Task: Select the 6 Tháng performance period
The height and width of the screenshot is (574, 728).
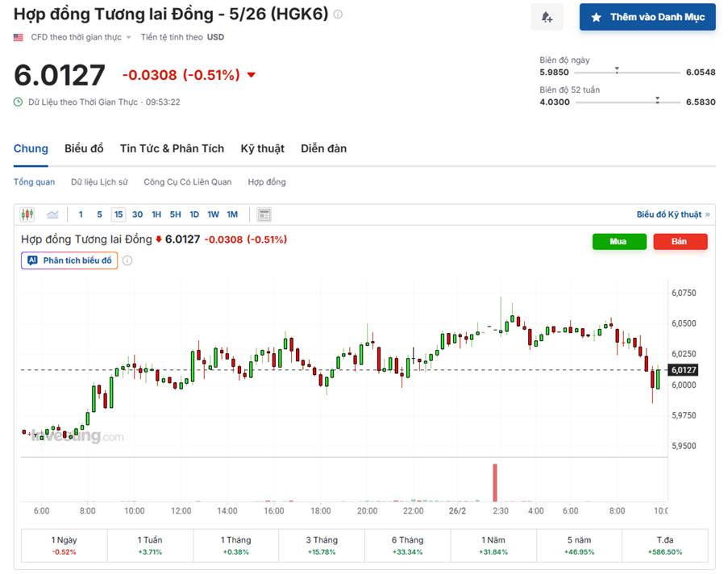Action: (x=408, y=546)
